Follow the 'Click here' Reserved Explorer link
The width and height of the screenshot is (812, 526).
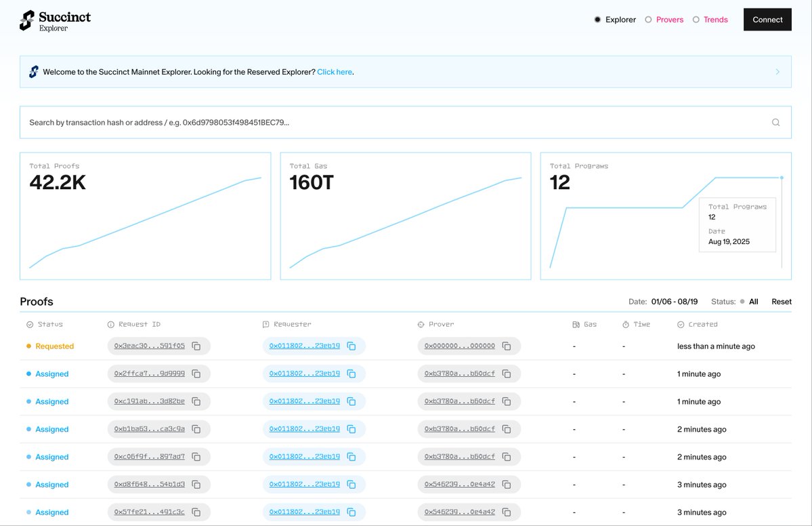(x=335, y=72)
